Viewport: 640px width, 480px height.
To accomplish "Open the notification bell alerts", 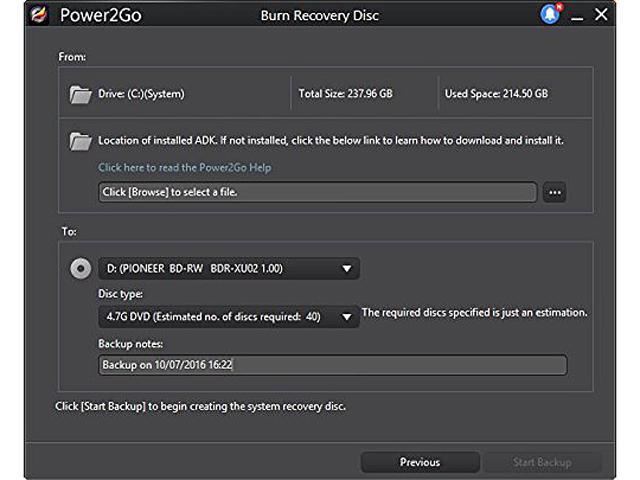I will (x=550, y=14).
